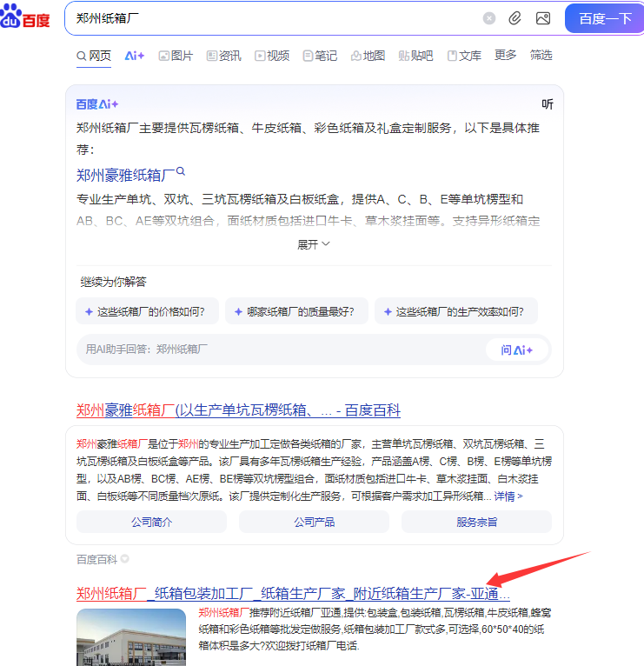Click the sparkle icon on 哪家纸箱厂的质量最好?
The height and width of the screenshot is (666, 644).
click(239, 312)
